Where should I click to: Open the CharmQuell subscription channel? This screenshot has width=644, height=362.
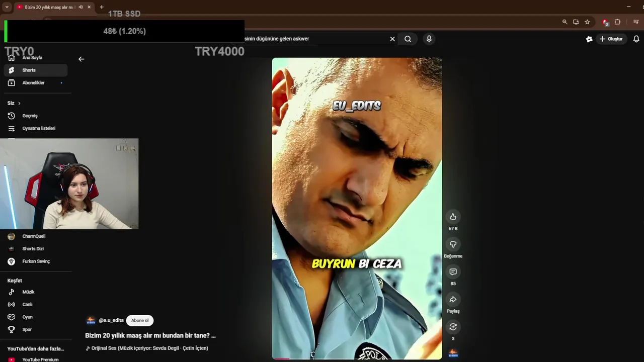pyautogui.click(x=35, y=236)
